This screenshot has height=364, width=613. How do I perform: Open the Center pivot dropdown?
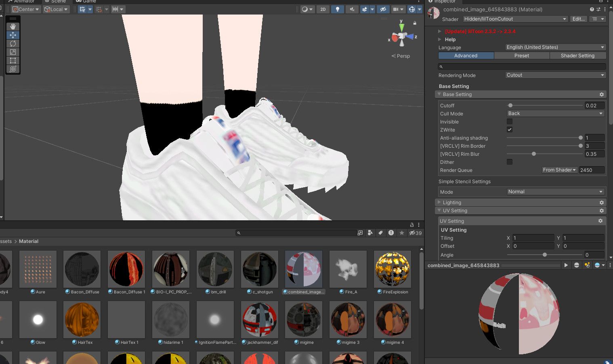[x=25, y=9]
